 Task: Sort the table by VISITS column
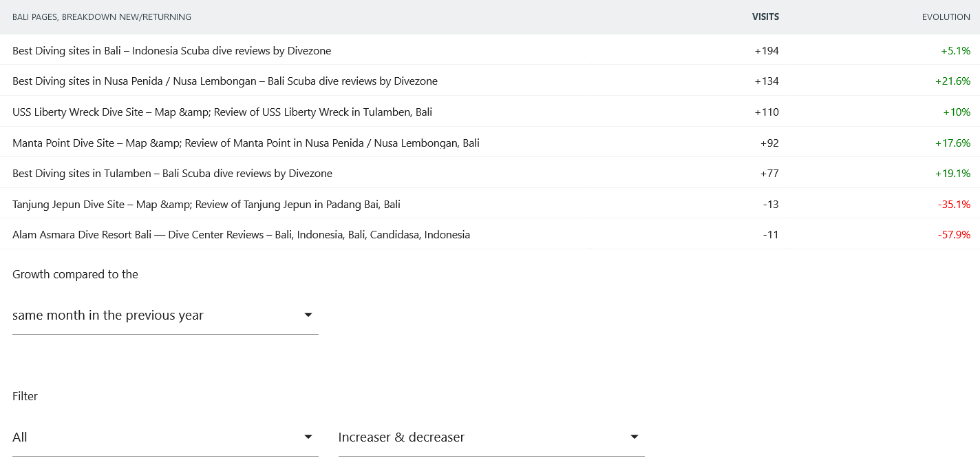click(765, 17)
